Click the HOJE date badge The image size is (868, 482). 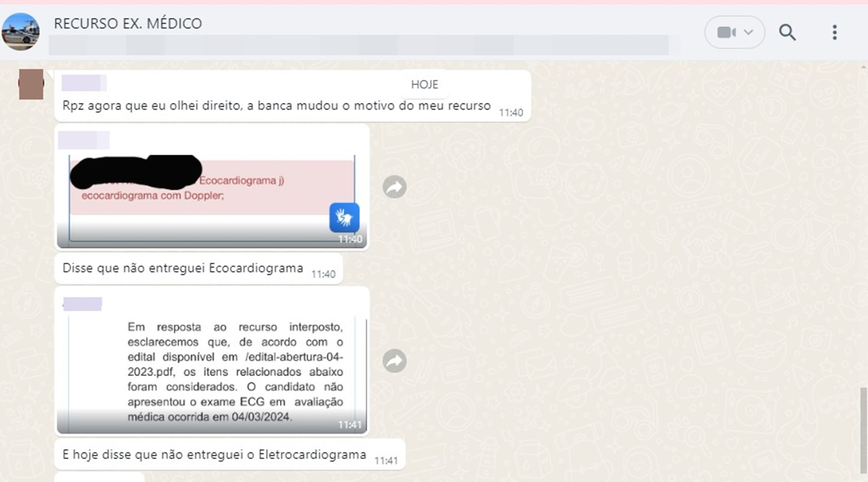(424, 84)
